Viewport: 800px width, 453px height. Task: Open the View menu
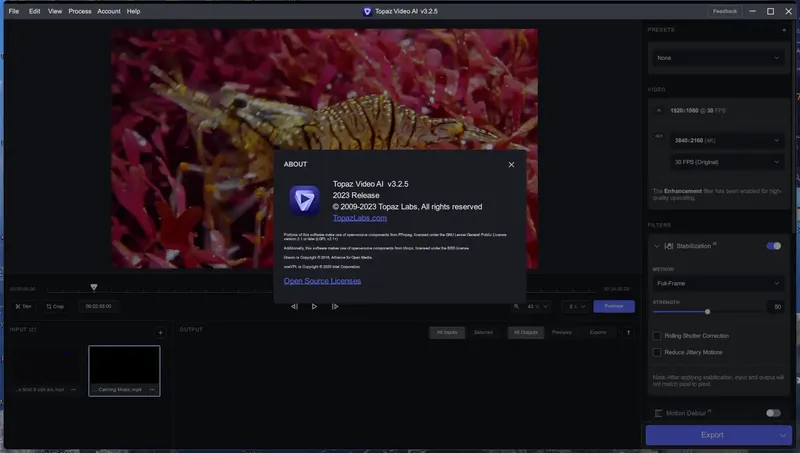tap(55, 11)
